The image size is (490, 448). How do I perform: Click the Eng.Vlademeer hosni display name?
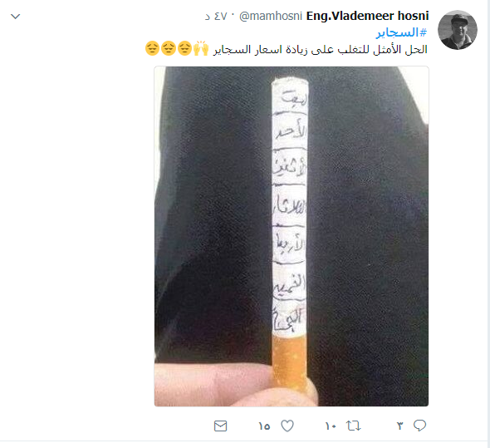pyautogui.click(x=367, y=16)
